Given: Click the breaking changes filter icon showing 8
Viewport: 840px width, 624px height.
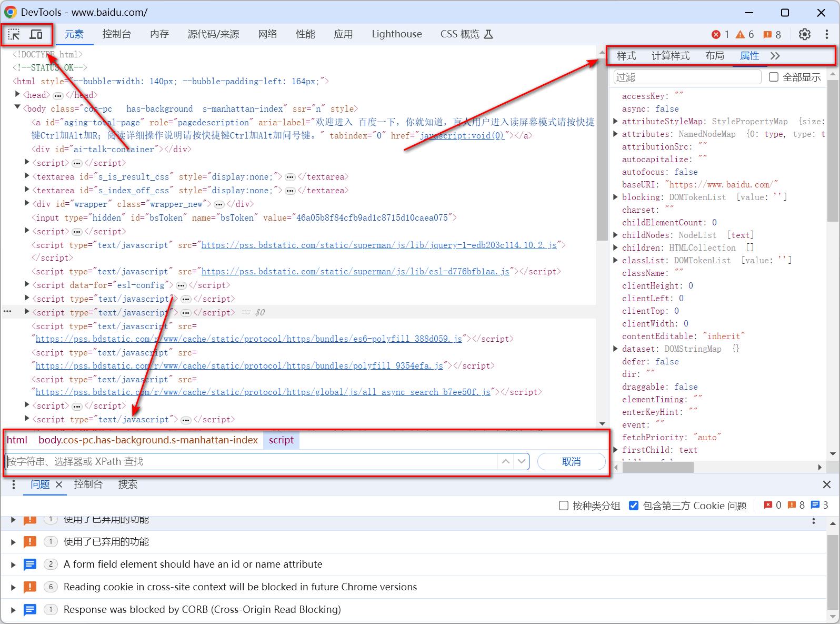Looking at the screenshot, I should tap(792, 505).
